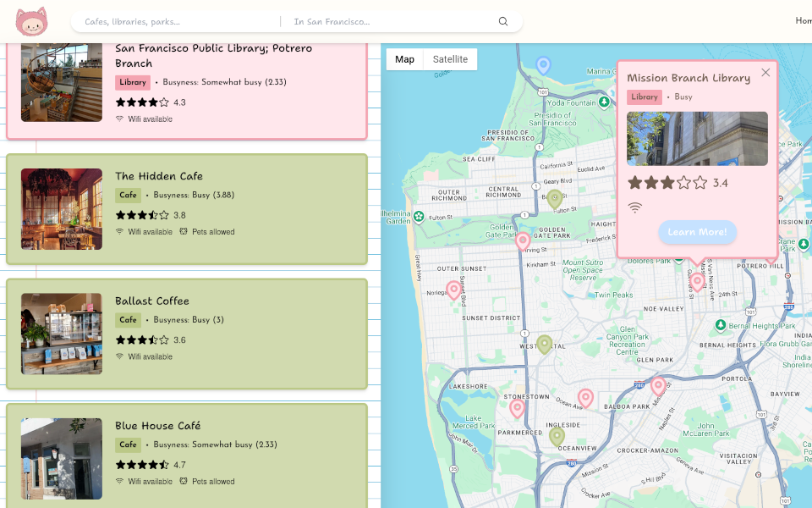Select the green pin near Yoda Fountain
Screen dimensions: 812x508
pos(604,101)
